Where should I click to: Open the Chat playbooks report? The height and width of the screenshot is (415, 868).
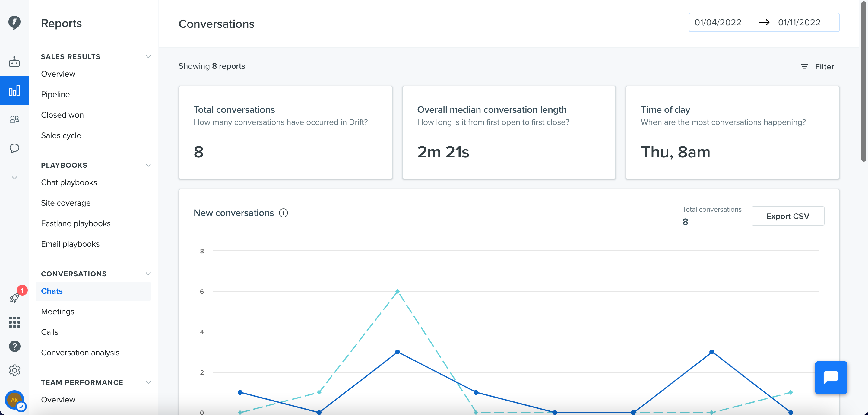69,182
